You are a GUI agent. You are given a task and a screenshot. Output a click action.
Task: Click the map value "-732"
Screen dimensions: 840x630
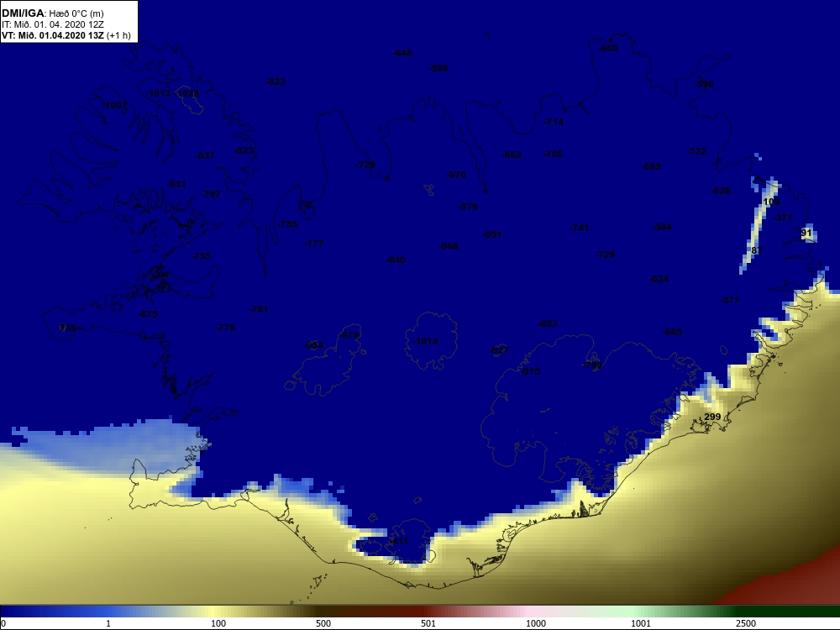click(696, 151)
